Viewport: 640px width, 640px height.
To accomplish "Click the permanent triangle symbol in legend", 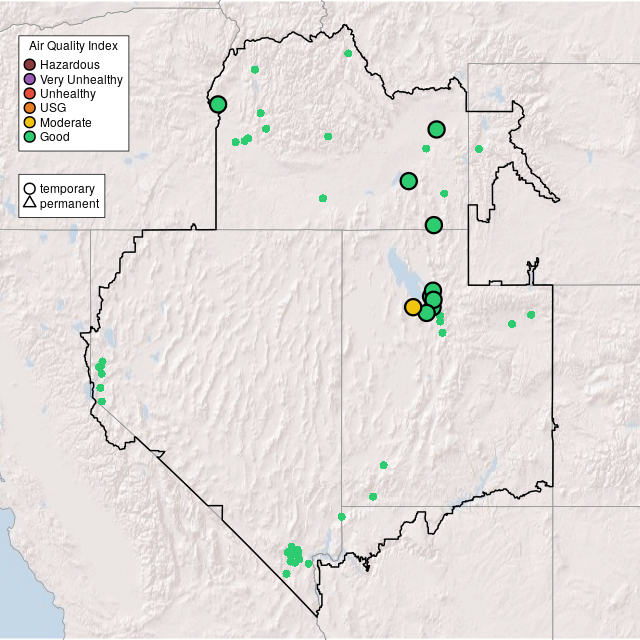I will [x=30, y=204].
